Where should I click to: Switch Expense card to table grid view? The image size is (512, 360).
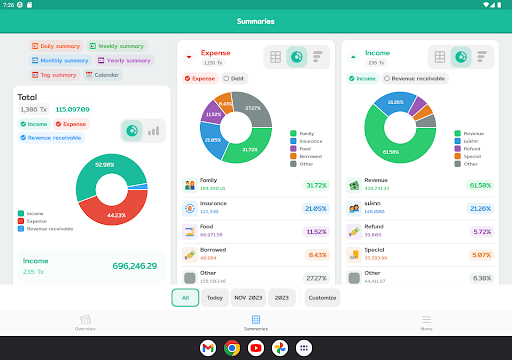(275, 57)
